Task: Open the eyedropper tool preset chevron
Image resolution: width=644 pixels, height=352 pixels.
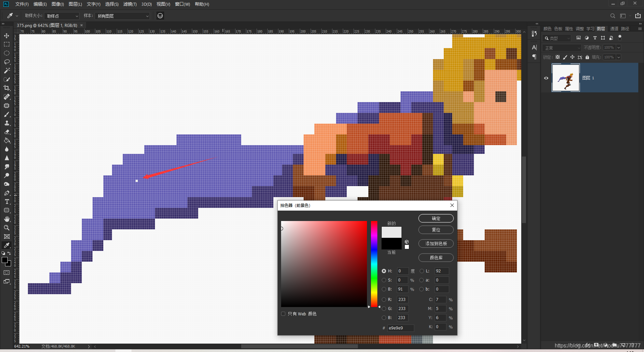Action: 17,16
